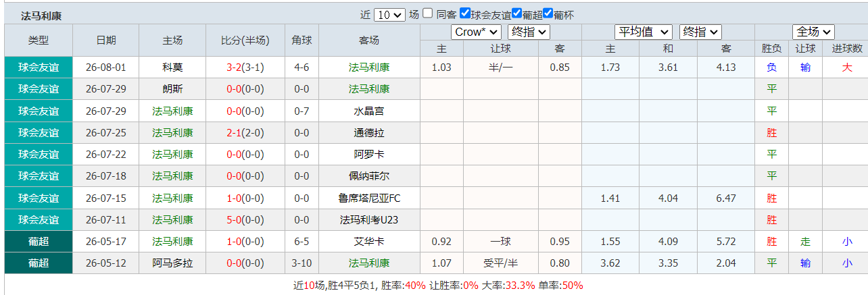868x295 pixels.
Task: Click the 负 result in 科莫 row
Action: point(771,67)
